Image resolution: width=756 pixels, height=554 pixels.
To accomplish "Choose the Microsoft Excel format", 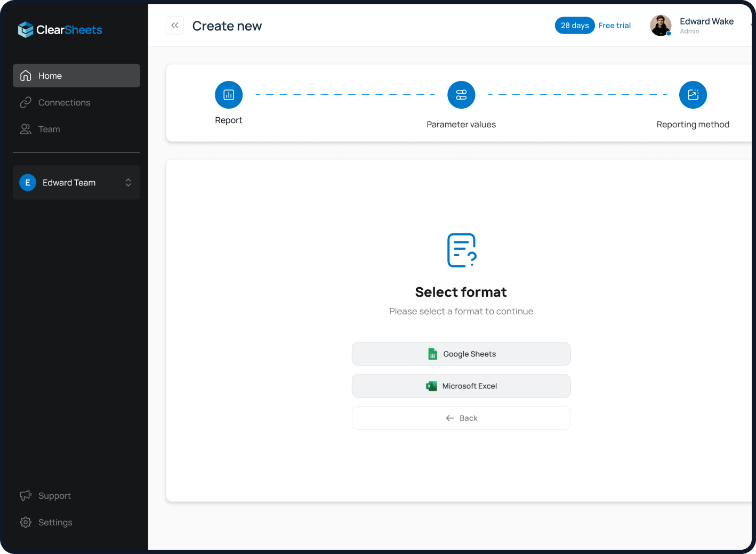I will point(461,386).
